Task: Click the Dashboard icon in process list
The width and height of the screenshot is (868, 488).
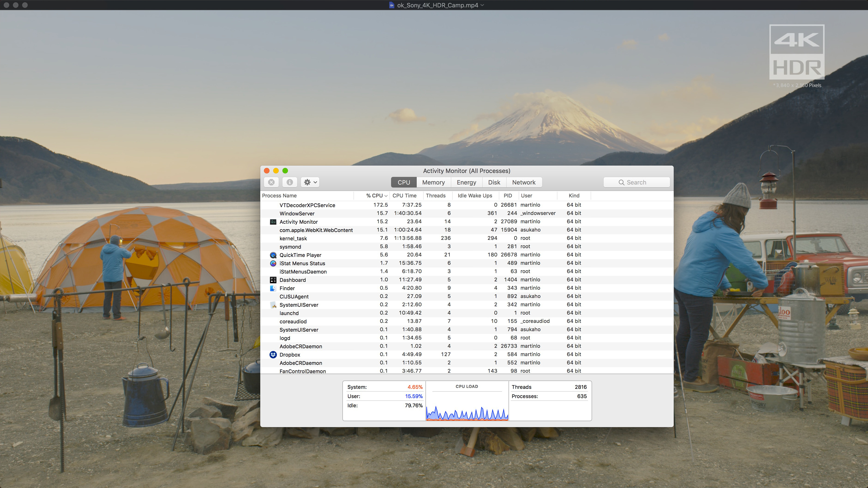Action: [273, 280]
